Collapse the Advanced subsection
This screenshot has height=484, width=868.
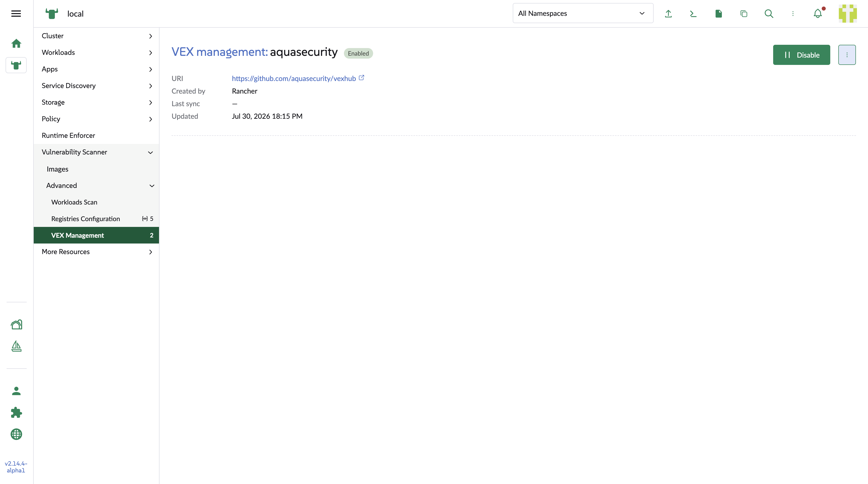pos(96,186)
